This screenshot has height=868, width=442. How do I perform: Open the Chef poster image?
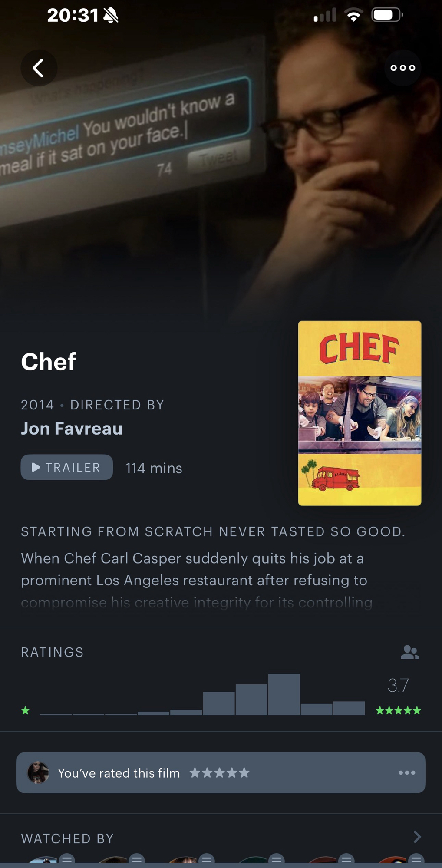(x=360, y=413)
